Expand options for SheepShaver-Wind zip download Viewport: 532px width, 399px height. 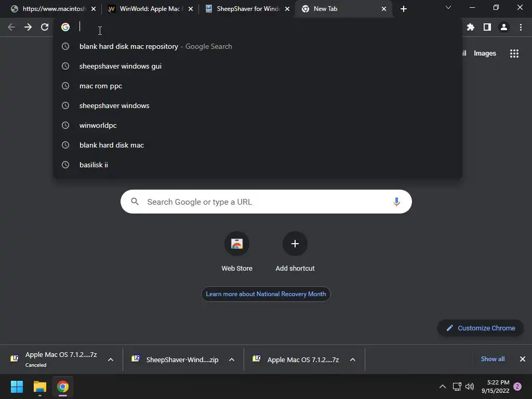coord(232,360)
